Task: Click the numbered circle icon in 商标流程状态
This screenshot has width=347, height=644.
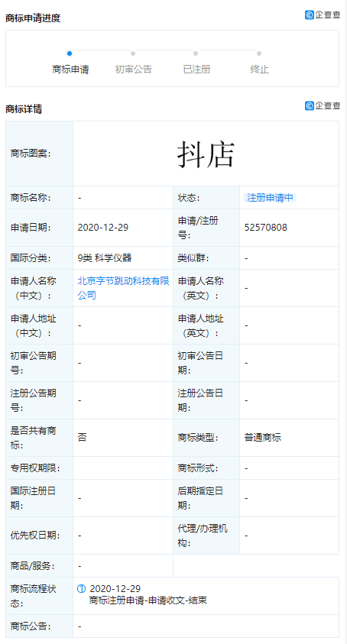Action: point(82,588)
